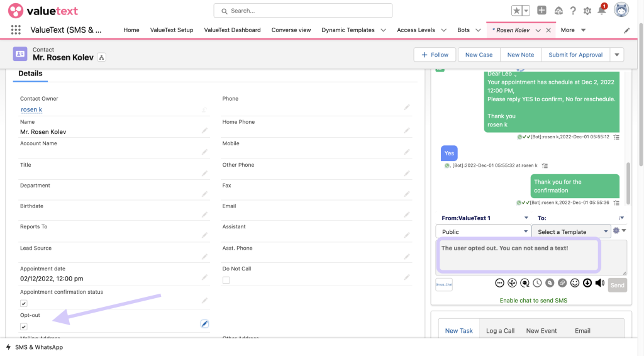
Task: Open Global Actions plus menu
Action: 541,11
